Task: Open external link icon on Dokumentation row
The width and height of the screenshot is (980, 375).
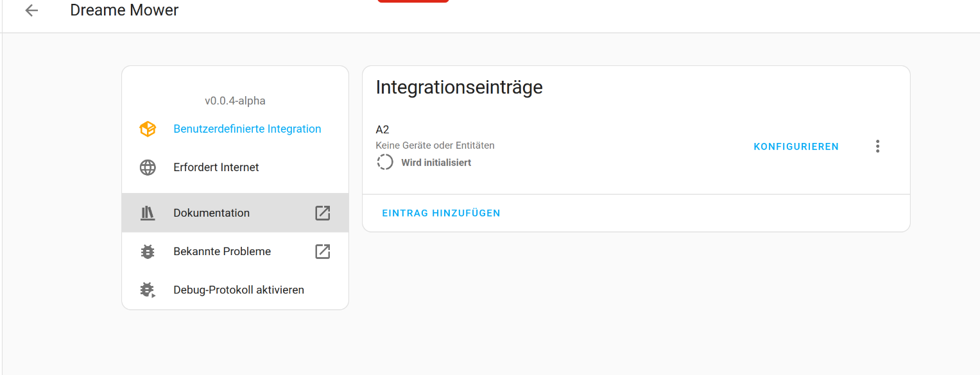Action: click(x=322, y=213)
